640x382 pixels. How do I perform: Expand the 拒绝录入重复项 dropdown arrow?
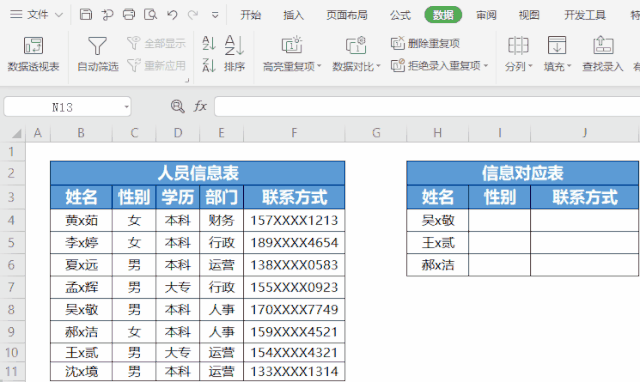[x=486, y=65]
